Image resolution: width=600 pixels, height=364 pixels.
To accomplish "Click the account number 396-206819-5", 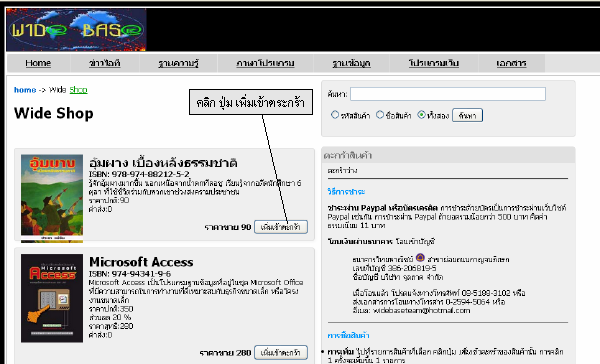I will 412,268.
